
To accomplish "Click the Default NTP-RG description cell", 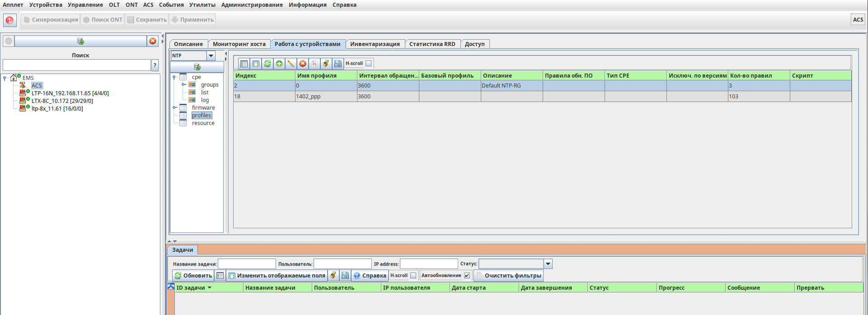I will coord(512,85).
